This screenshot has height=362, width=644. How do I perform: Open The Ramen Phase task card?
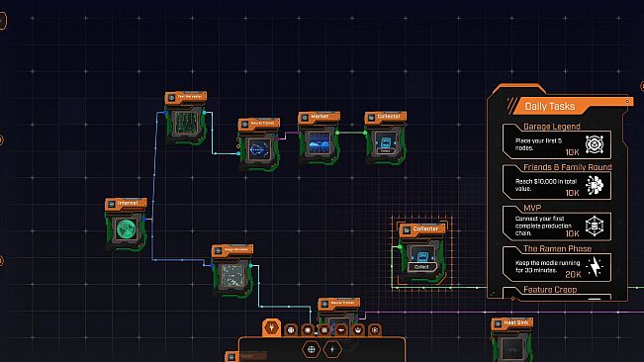tap(557, 263)
